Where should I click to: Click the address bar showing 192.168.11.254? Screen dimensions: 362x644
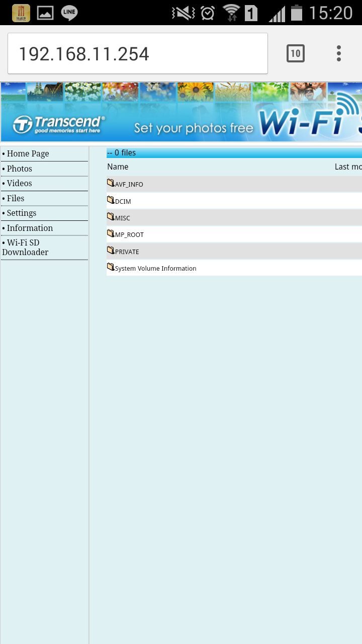[x=138, y=53]
